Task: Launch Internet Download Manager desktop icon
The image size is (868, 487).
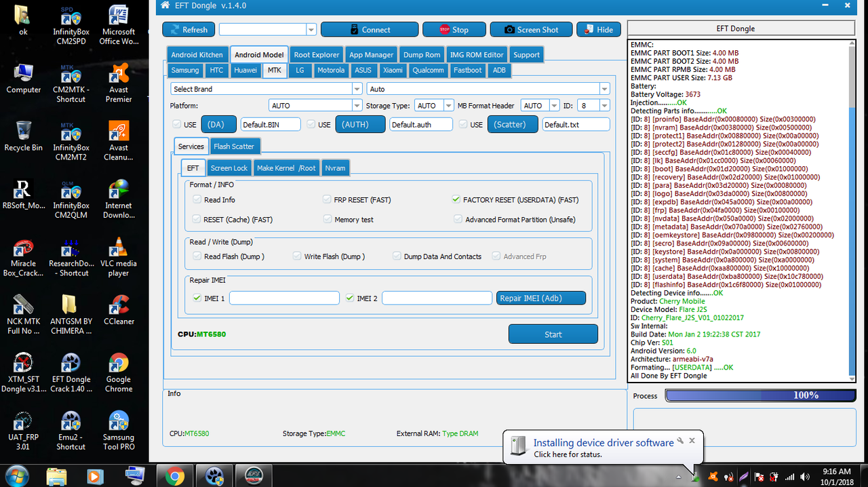Action: tap(119, 199)
